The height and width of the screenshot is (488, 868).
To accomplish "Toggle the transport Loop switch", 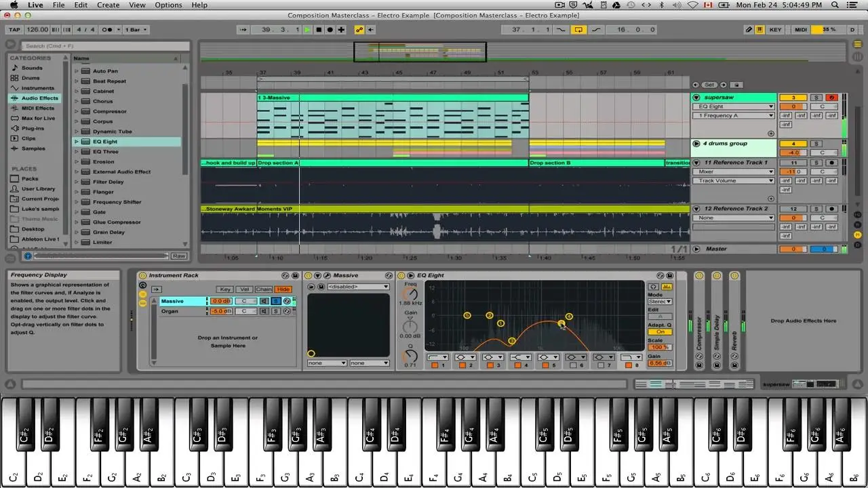I will click(x=578, y=30).
